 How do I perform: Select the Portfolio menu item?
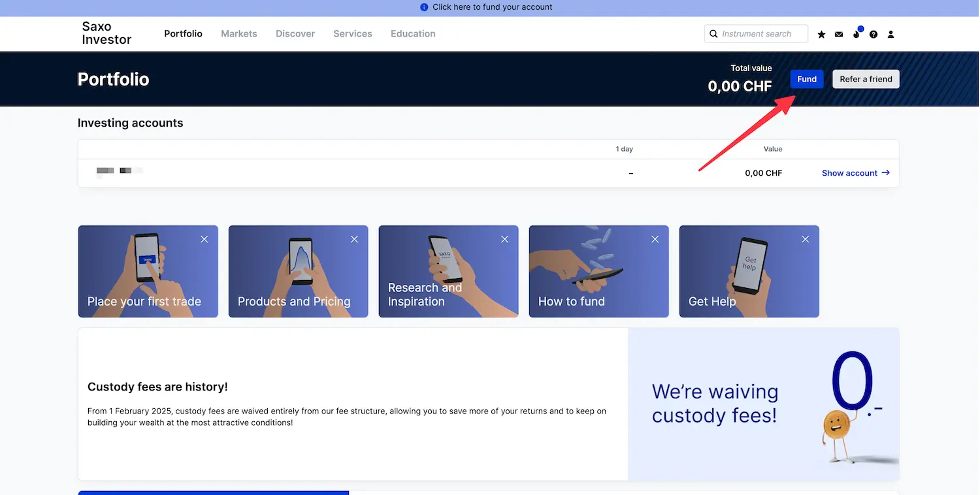click(x=183, y=33)
